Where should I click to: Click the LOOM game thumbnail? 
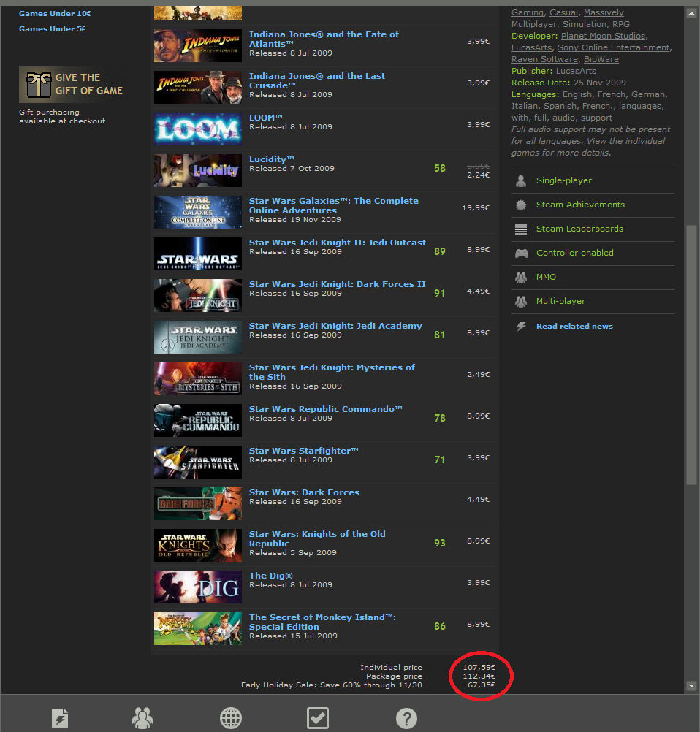pos(198,129)
